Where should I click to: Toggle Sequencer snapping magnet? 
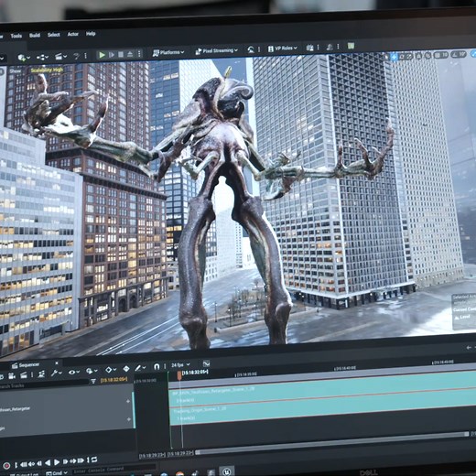(157, 366)
